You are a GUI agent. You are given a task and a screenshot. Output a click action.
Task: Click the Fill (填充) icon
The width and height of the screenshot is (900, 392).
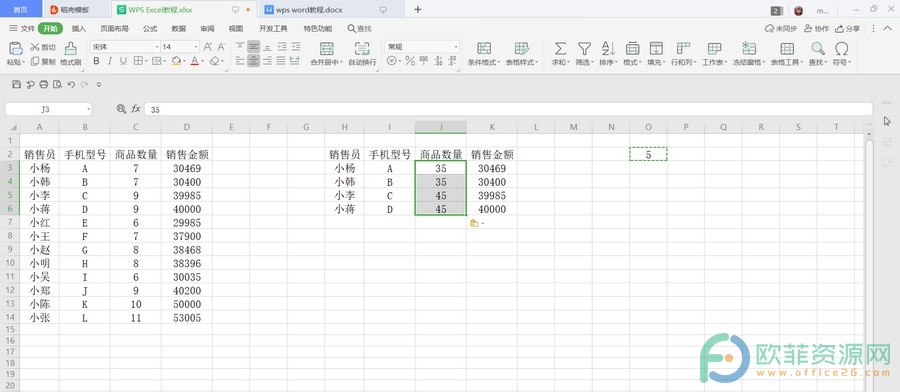pos(656,48)
